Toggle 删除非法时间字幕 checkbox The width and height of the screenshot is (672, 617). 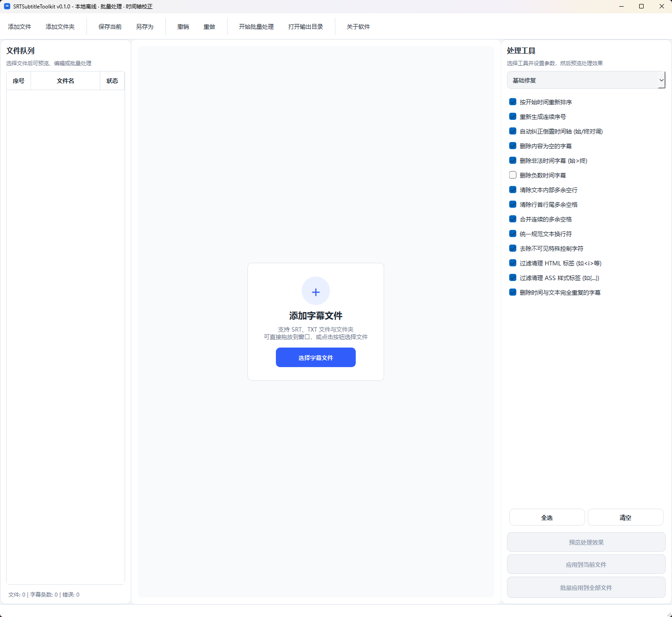click(x=513, y=160)
